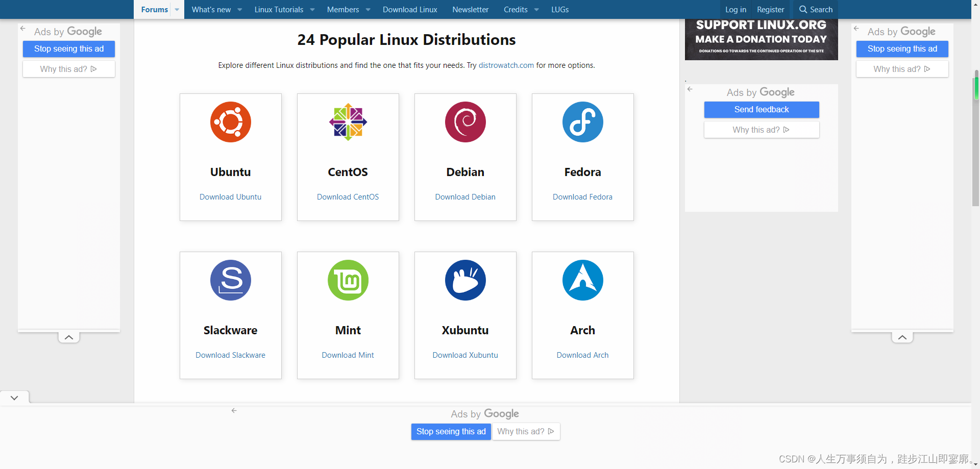980x469 pixels.
Task: Click the back arrow in bottom ad banner
Action: pyautogui.click(x=234, y=411)
